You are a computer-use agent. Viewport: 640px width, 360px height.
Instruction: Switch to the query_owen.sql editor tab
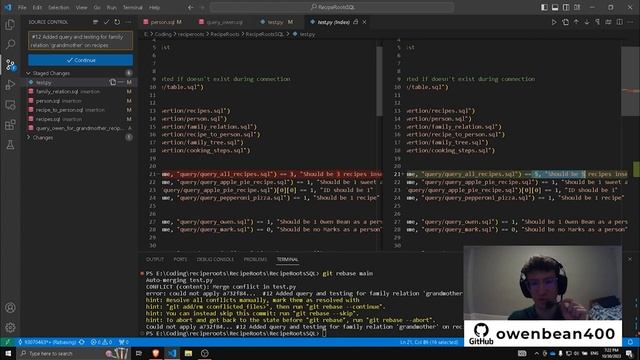[x=224, y=22]
